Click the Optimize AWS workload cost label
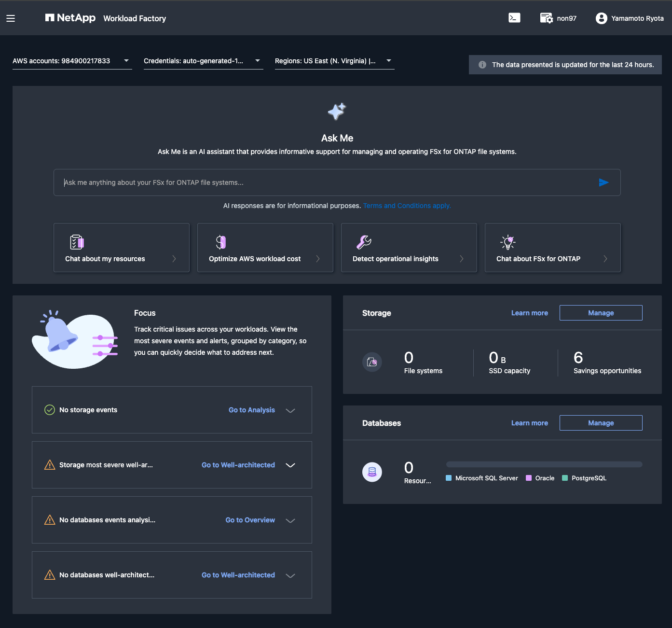Screen dimensions: 672x628 tap(255, 259)
